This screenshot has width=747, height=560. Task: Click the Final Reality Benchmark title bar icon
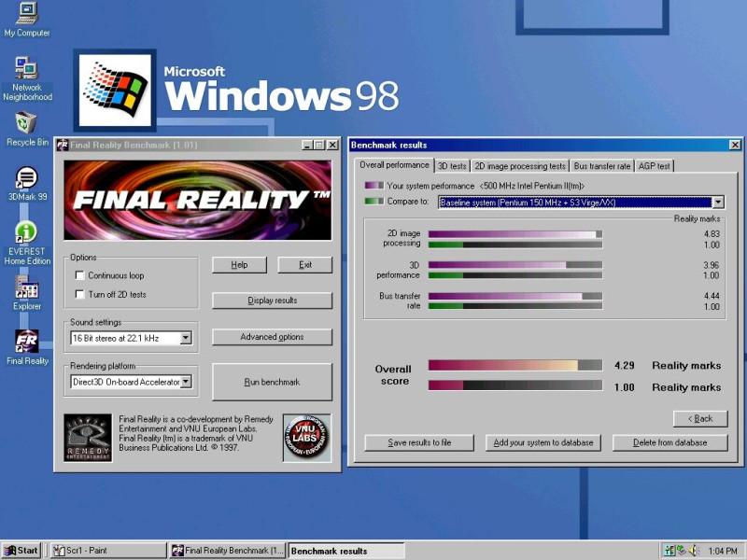pos(63,145)
